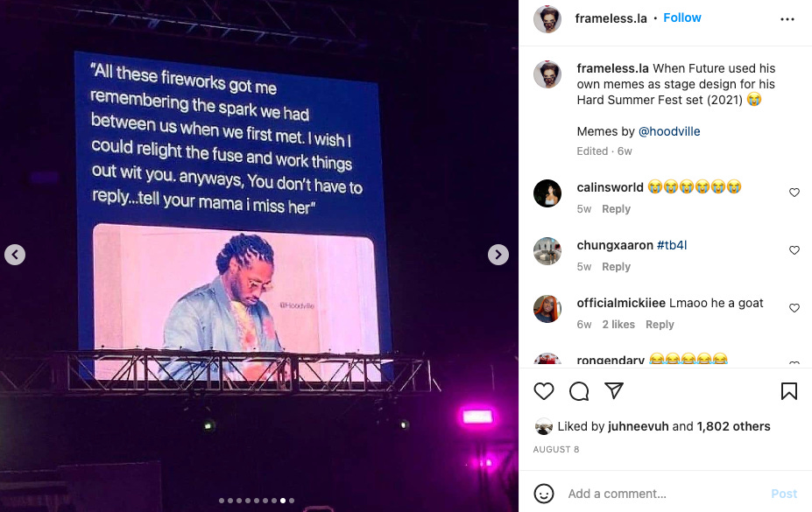Save post with the bookmark icon
The image size is (812, 512).
788,391
